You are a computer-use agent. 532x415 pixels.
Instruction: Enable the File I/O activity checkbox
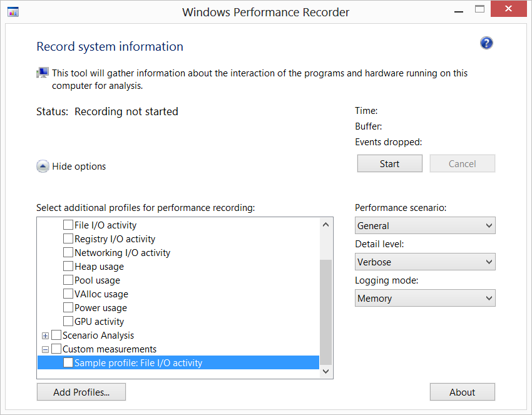coord(68,225)
